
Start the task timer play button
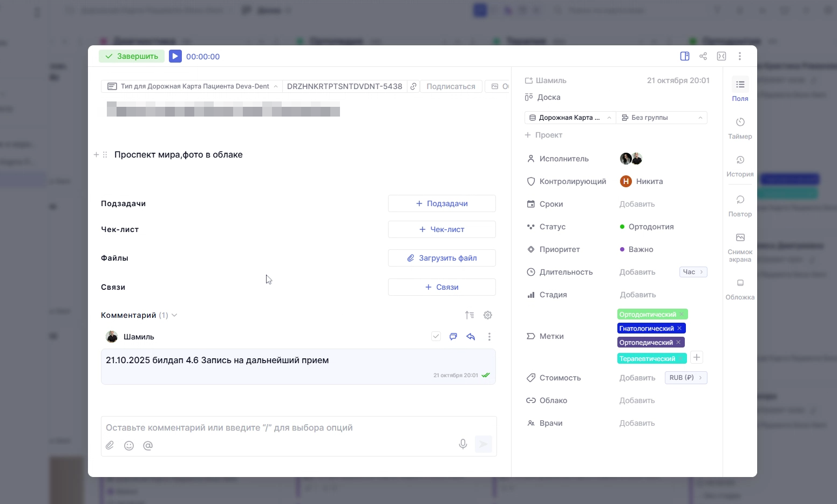(175, 56)
